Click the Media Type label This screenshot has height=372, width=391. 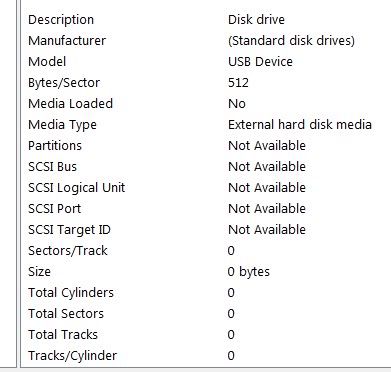pos(62,125)
